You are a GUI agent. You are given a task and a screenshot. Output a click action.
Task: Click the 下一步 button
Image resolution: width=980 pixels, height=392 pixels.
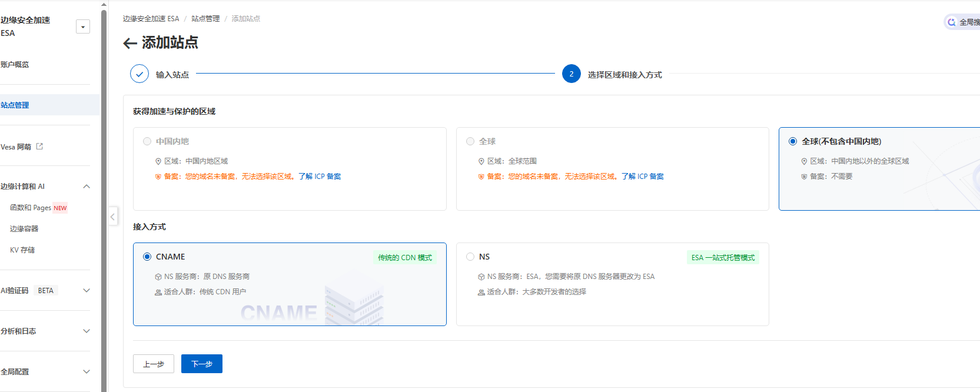click(x=202, y=364)
